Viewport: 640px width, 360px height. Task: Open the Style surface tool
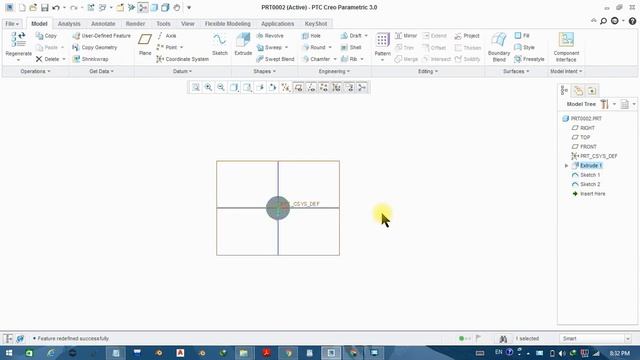pos(524,47)
